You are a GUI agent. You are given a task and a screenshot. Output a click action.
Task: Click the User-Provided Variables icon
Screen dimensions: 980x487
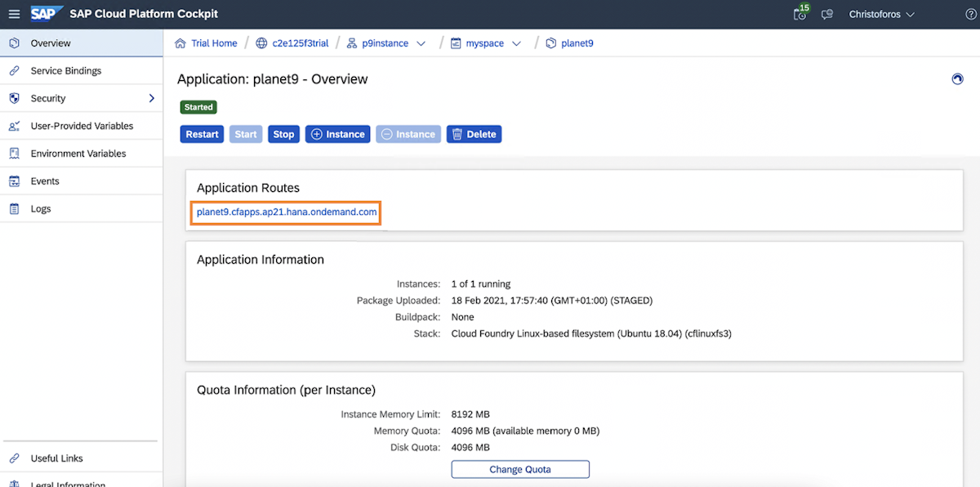click(14, 126)
